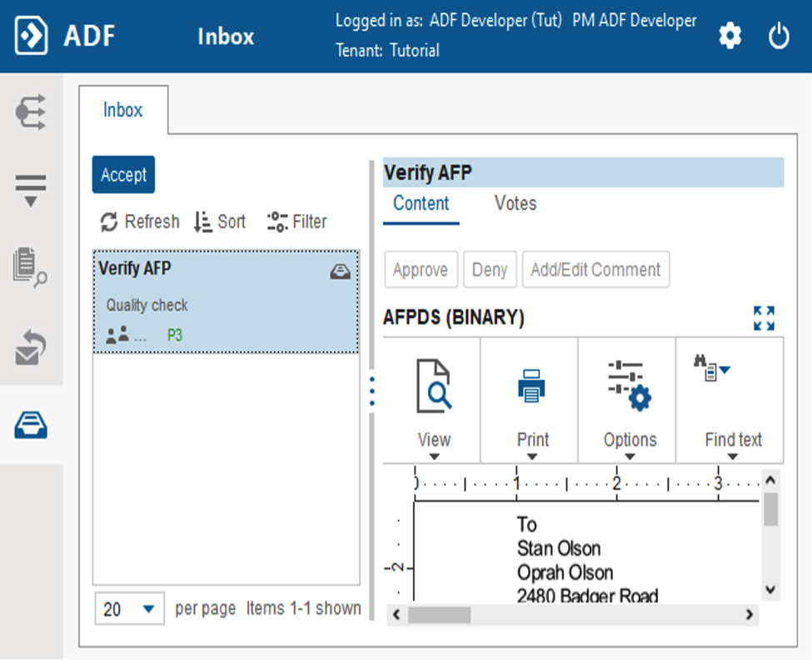Click the Options sliders gear icon
The width and height of the screenshot is (812, 664).
(x=630, y=386)
